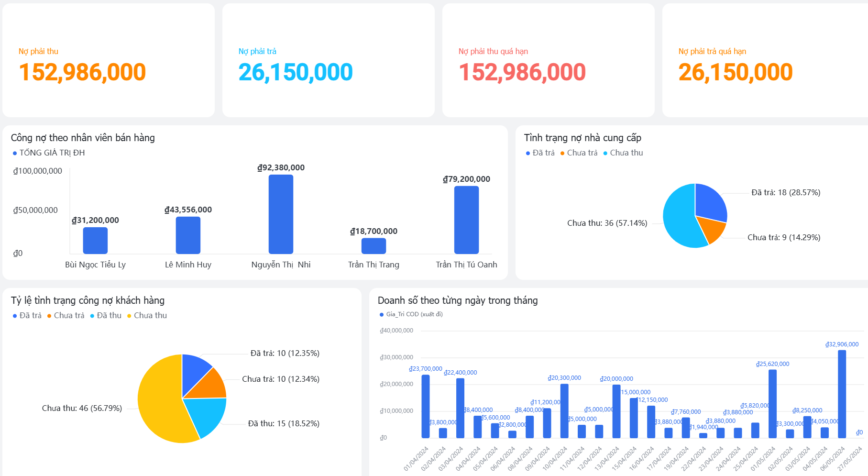Click the 'Đã trả: 10 (12.35%)' pie label
This screenshot has height=476, width=868.
coord(285,353)
